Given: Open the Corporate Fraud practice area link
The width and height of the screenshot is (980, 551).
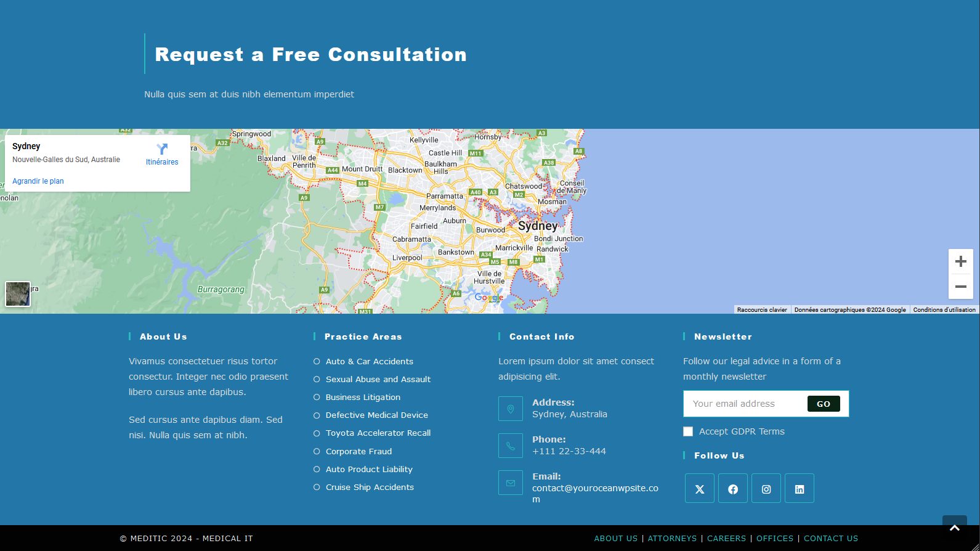Looking at the screenshot, I should coord(358,451).
